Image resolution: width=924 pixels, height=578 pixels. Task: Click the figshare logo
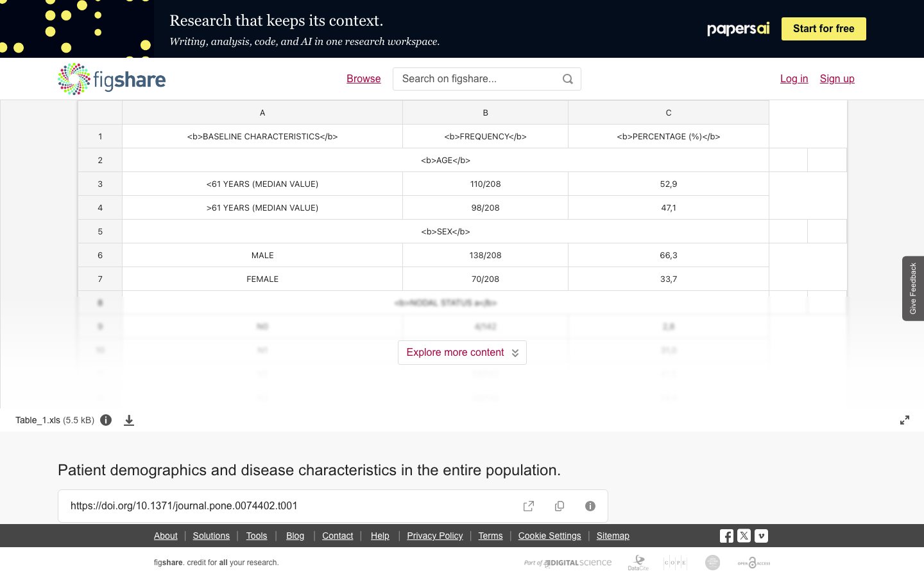[112, 79]
